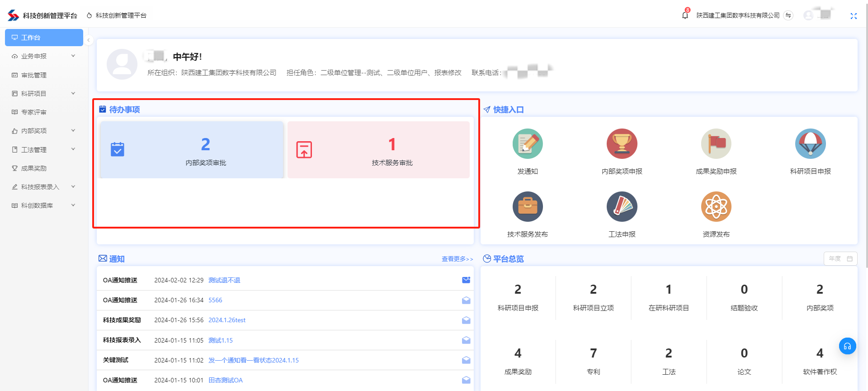
Task: Open the 技术服务发布 briefcase icon
Action: pos(528,207)
